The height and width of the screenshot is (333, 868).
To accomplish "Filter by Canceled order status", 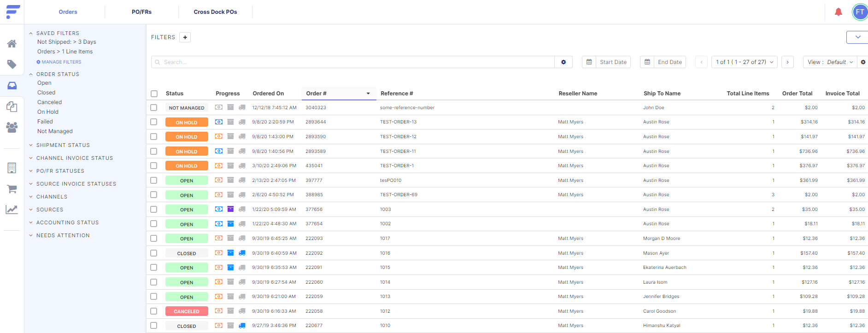I will pyautogui.click(x=49, y=102).
